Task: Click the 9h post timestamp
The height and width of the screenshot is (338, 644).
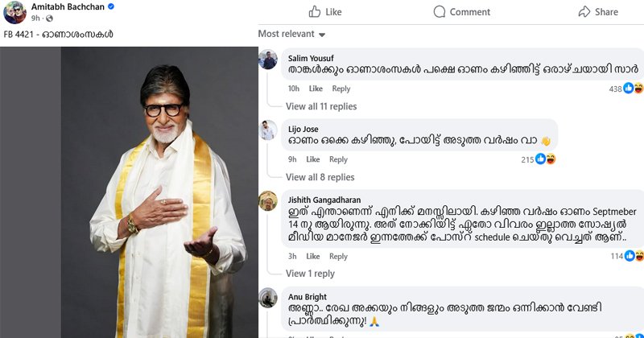Action: click(36, 18)
